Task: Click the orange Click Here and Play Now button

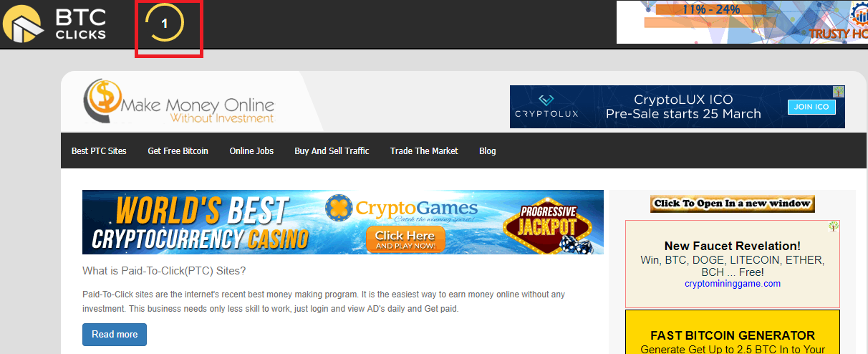Action: point(405,240)
